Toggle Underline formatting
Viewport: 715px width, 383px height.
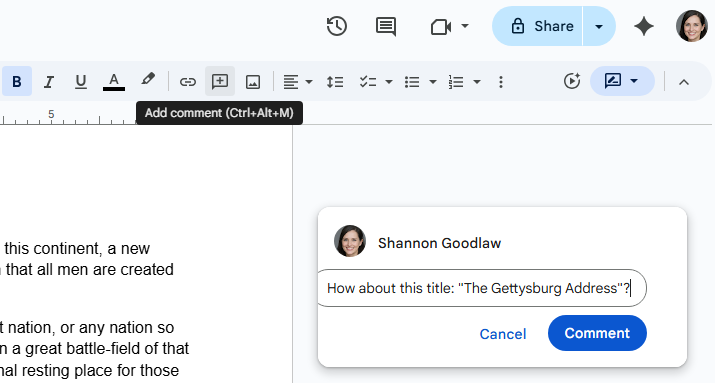point(81,82)
